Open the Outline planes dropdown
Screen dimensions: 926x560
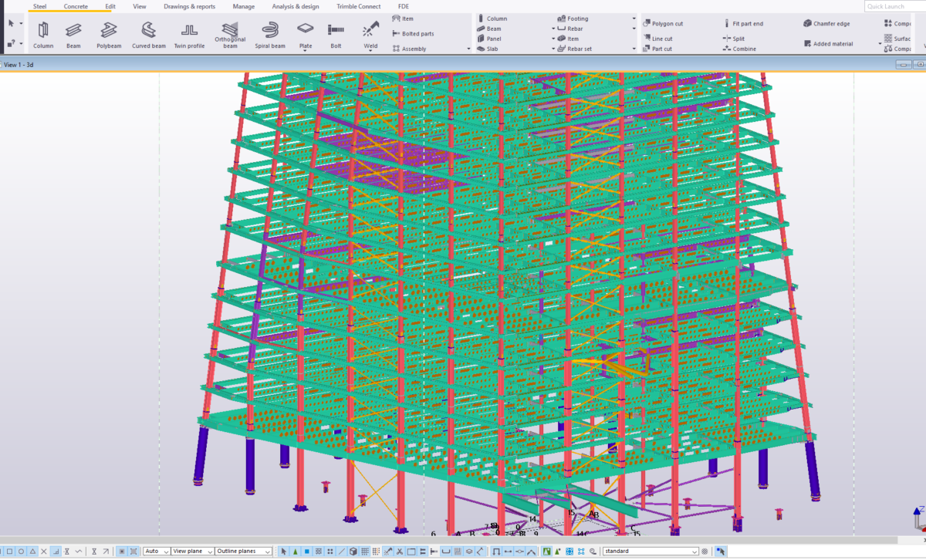[244, 552]
